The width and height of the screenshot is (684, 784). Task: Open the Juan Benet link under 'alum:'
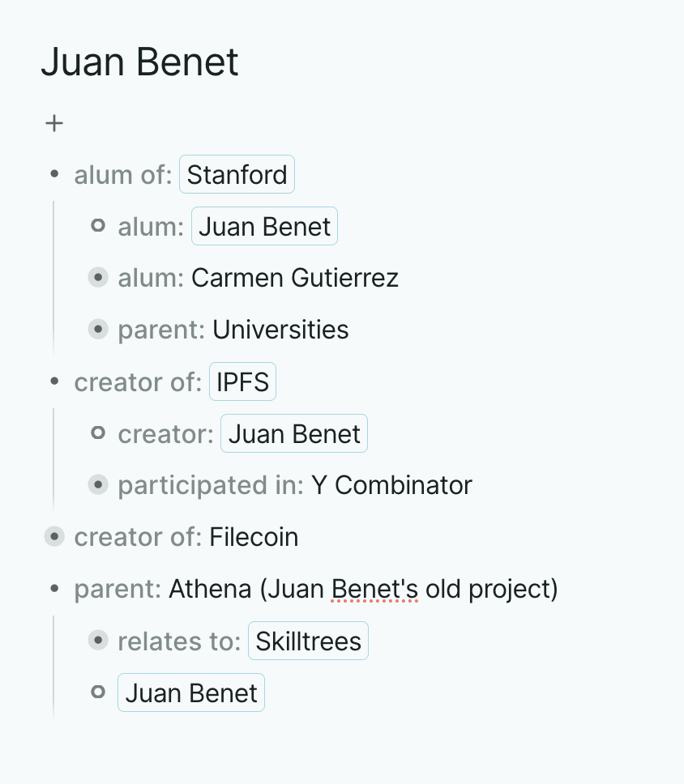pos(264,227)
